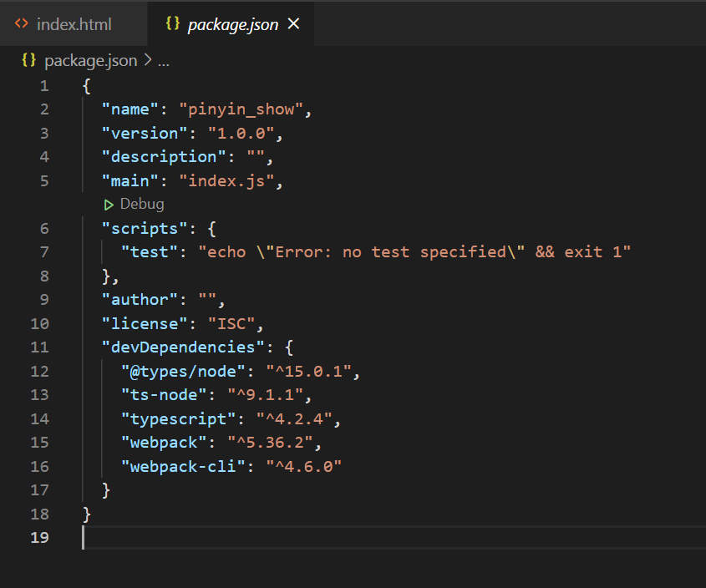Image resolution: width=706 pixels, height=588 pixels.
Task: Click the "ts-node" dependency key
Action: 164,395
